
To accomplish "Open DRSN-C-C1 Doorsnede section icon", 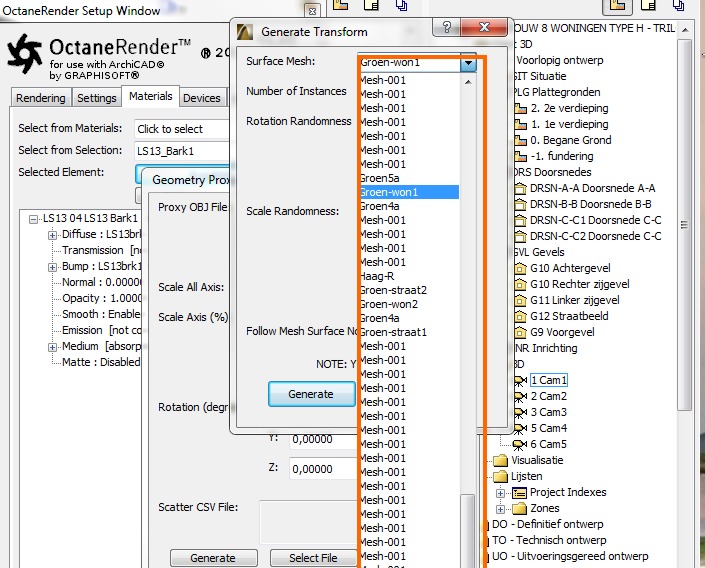I will [520, 220].
